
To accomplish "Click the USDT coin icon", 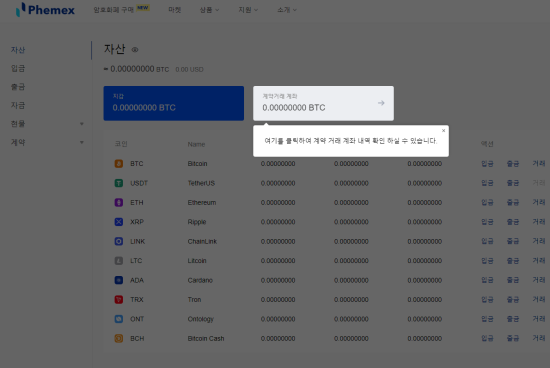I will (119, 183).
